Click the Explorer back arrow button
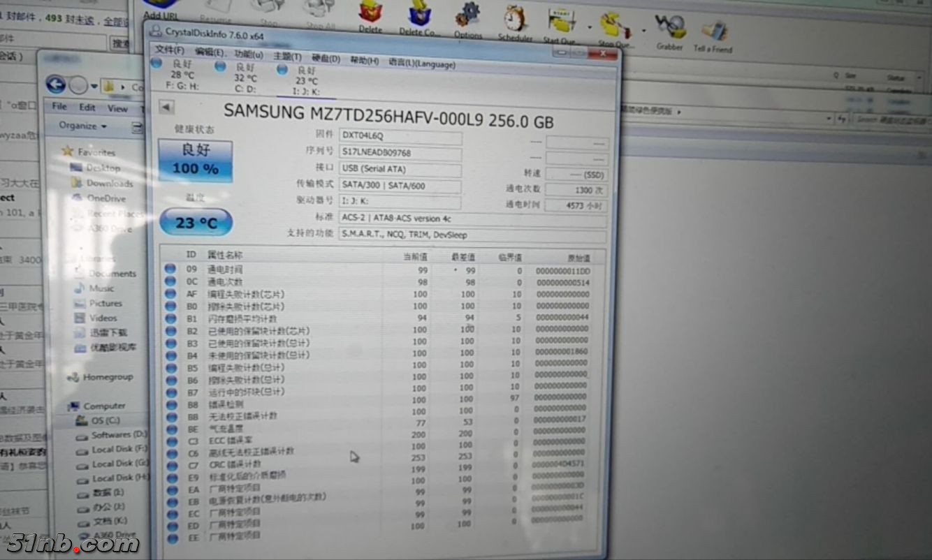 coord(56,85)
